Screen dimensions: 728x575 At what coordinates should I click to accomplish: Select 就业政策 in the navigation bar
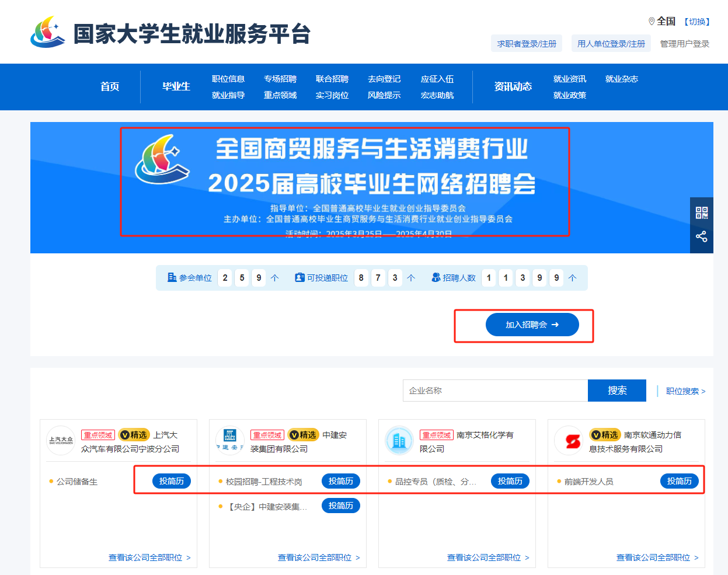click(x=570, y=95)
